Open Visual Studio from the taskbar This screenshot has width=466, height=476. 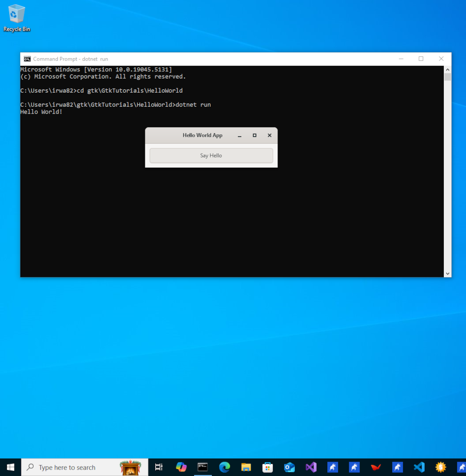click(310, 467)
